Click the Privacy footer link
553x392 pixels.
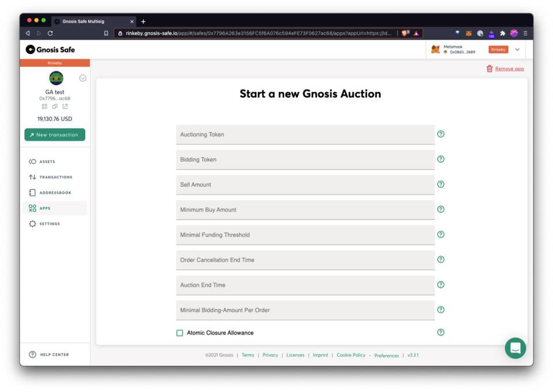pos(270,355)
